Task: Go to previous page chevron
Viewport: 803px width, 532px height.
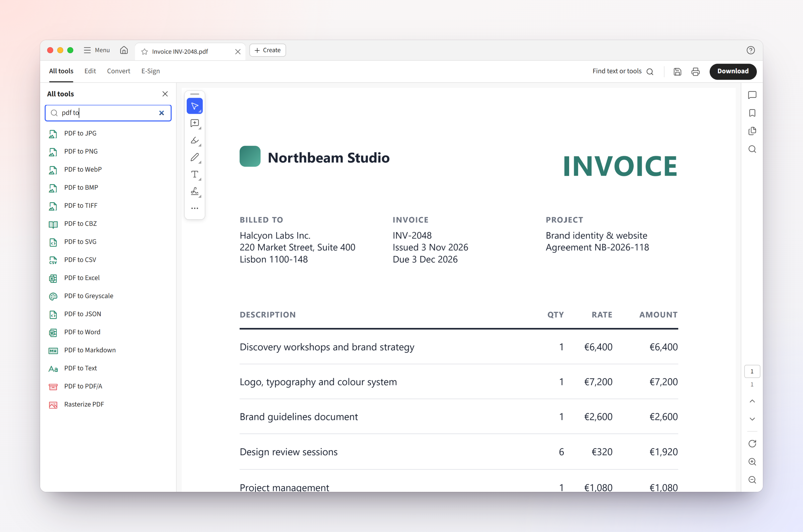Action: point(752,401)
